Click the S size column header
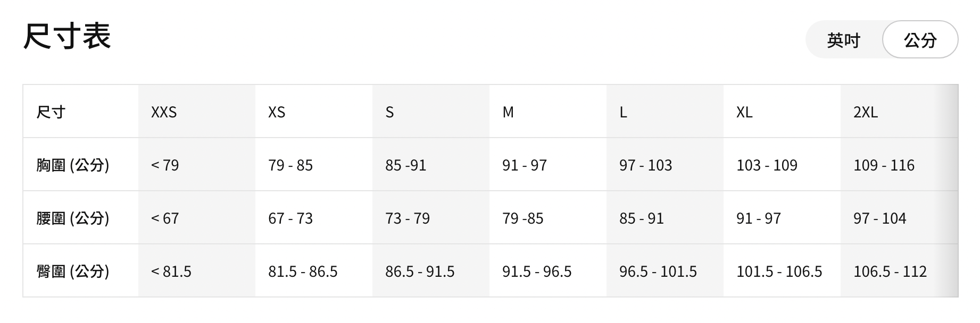Screen dimensions: 980x323 tap(389, 112)
